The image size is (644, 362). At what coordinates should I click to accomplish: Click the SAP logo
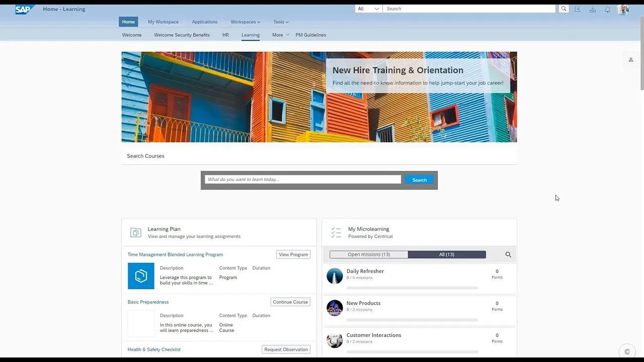click(x=24, y=9)
